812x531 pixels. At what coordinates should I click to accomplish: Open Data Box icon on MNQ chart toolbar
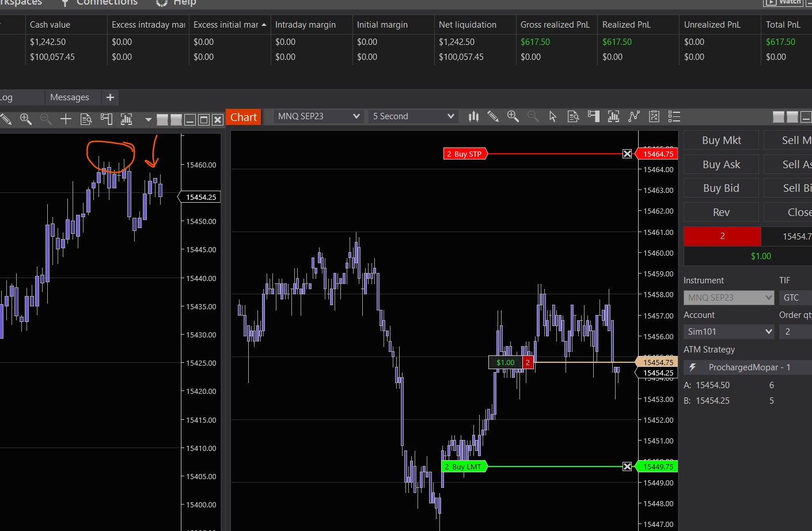573,116
